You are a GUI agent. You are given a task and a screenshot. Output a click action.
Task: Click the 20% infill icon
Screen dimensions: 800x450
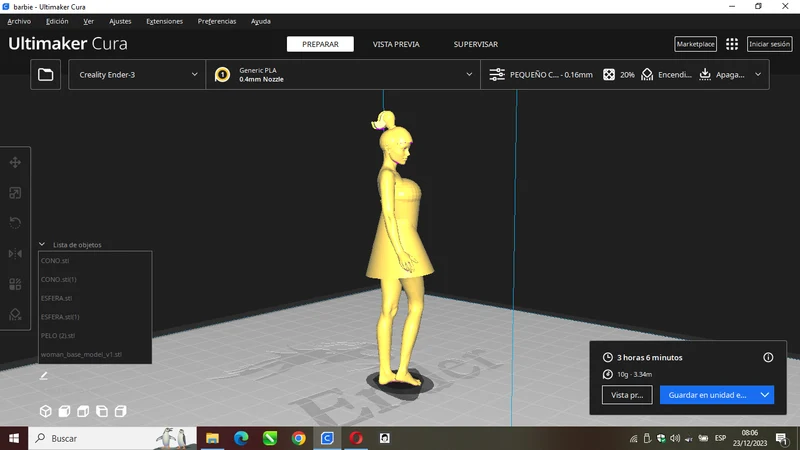(x=609, y=74)
